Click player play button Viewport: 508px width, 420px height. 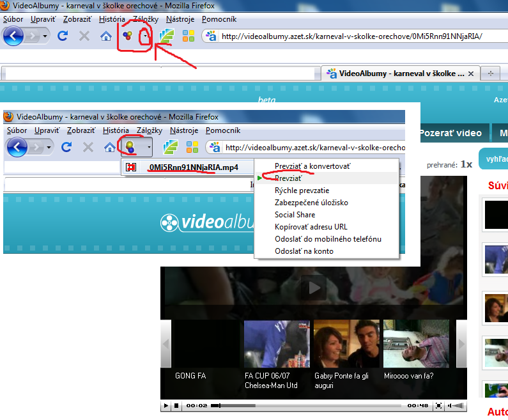[166, 405]
